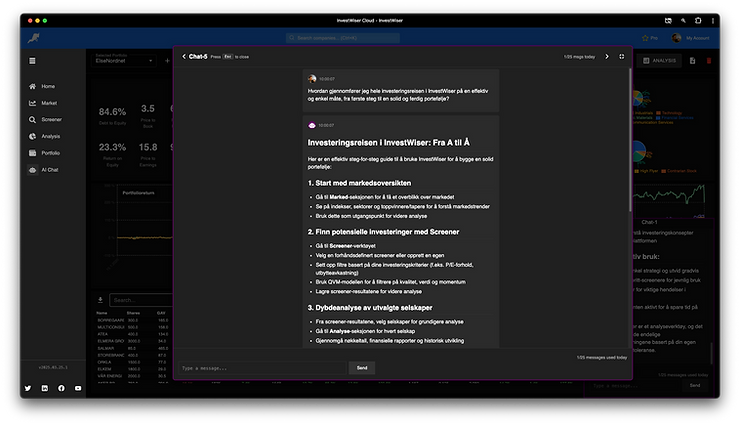Screen dimensions: 740x425
Task: Select the SALMAR holdings row
Action: click(x=134, y=348)
